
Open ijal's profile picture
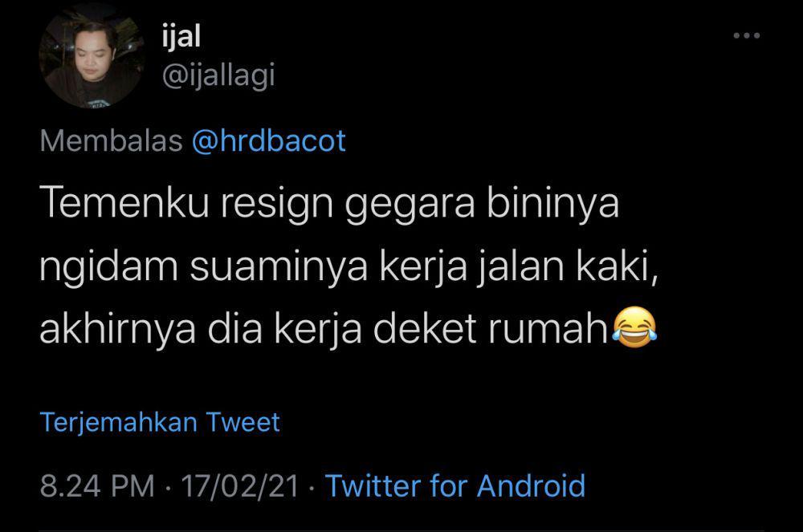(92, 58)
